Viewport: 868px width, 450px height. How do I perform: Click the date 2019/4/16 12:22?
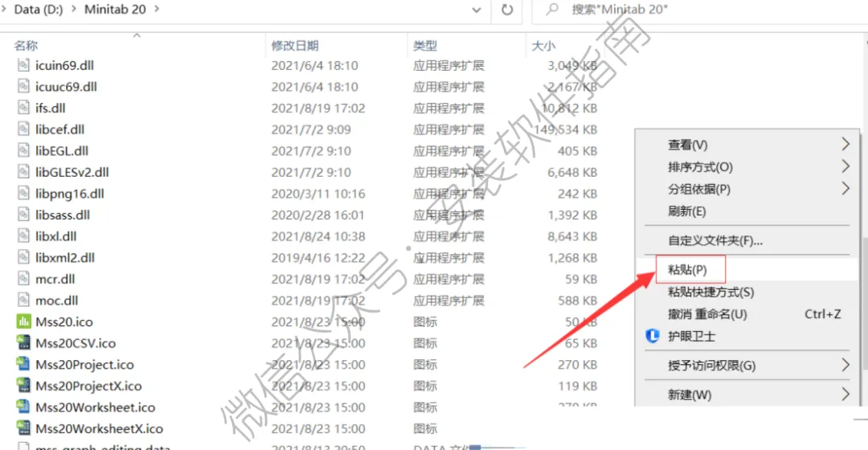318,257
